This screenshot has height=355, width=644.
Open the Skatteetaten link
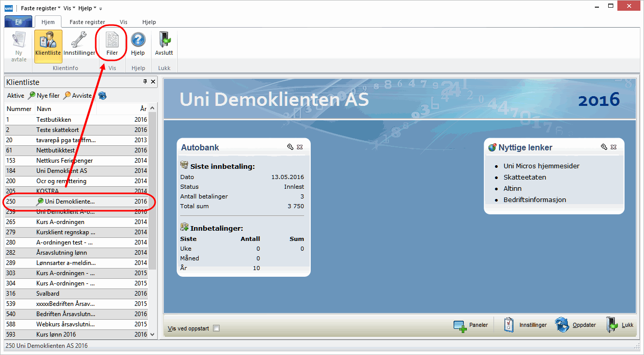pyautogui.click(x=525, y=177)
